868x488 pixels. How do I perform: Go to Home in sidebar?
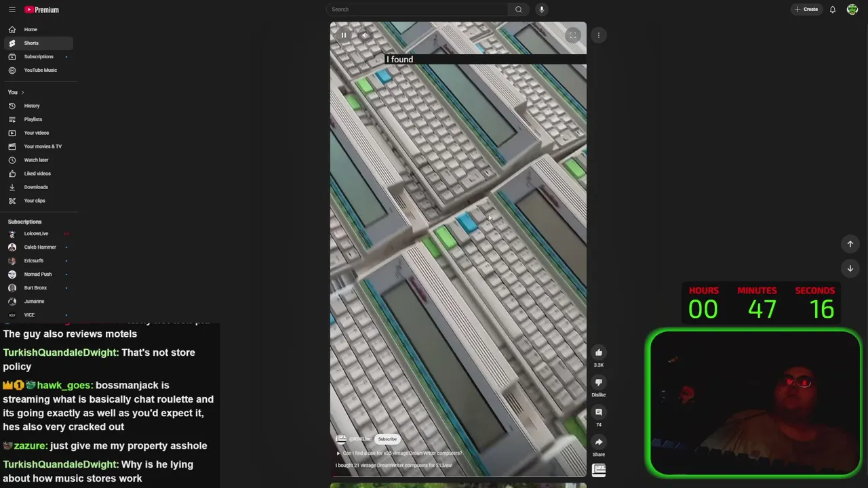point(39,30)
